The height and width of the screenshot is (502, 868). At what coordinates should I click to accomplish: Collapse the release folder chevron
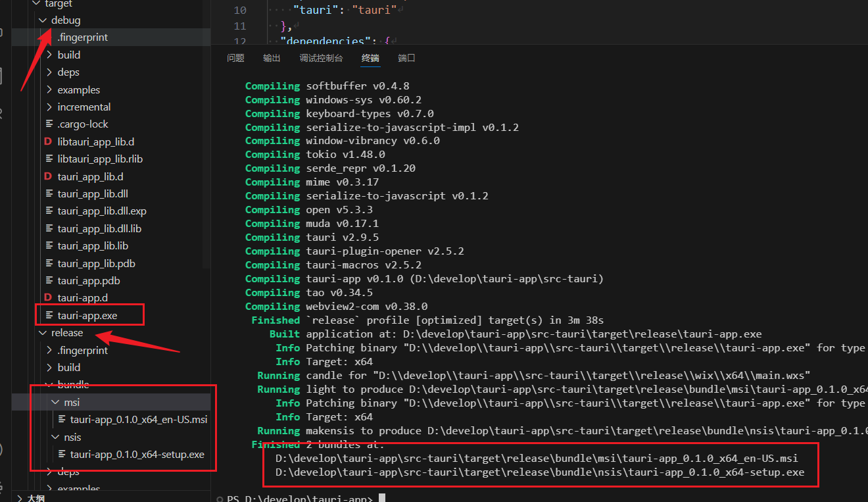pyautogui.click(x=43, y=333)
